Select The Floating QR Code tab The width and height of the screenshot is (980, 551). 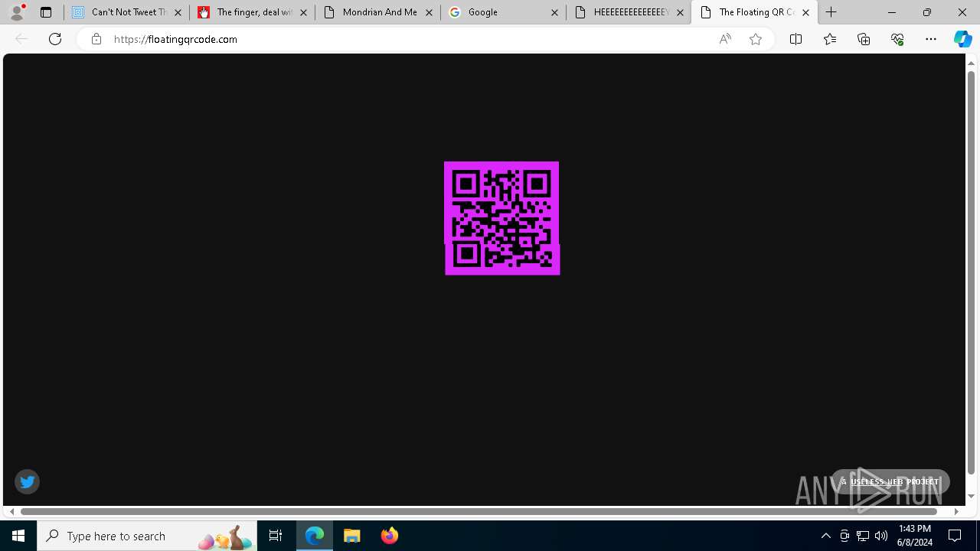[x=754, y=12]
